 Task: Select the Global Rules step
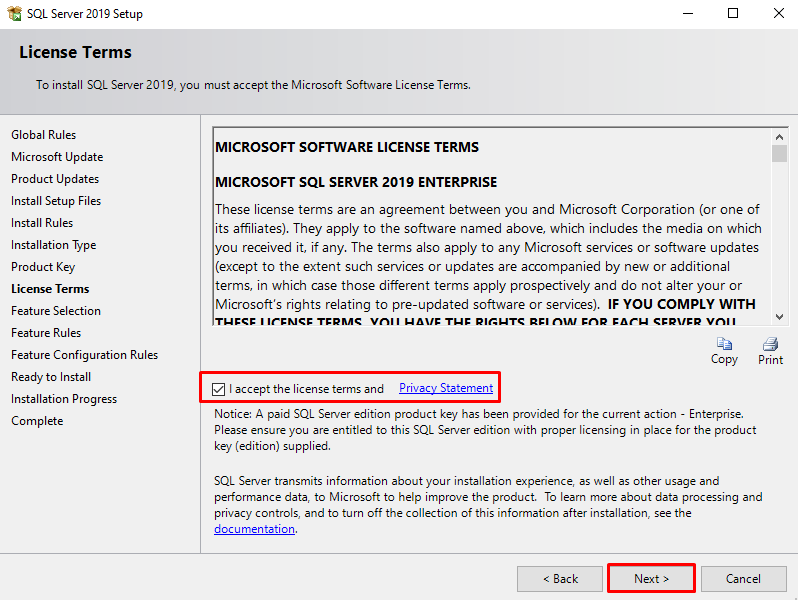(x=44, y=135)
